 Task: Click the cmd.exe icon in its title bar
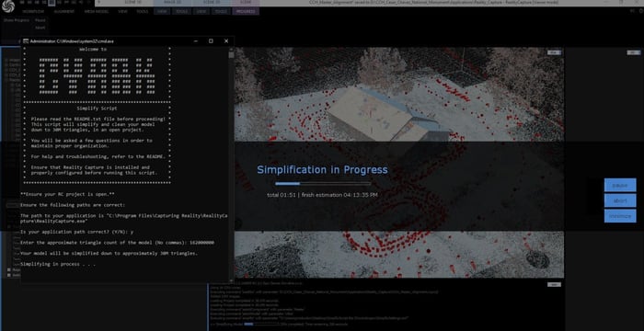tap(26, 41)
